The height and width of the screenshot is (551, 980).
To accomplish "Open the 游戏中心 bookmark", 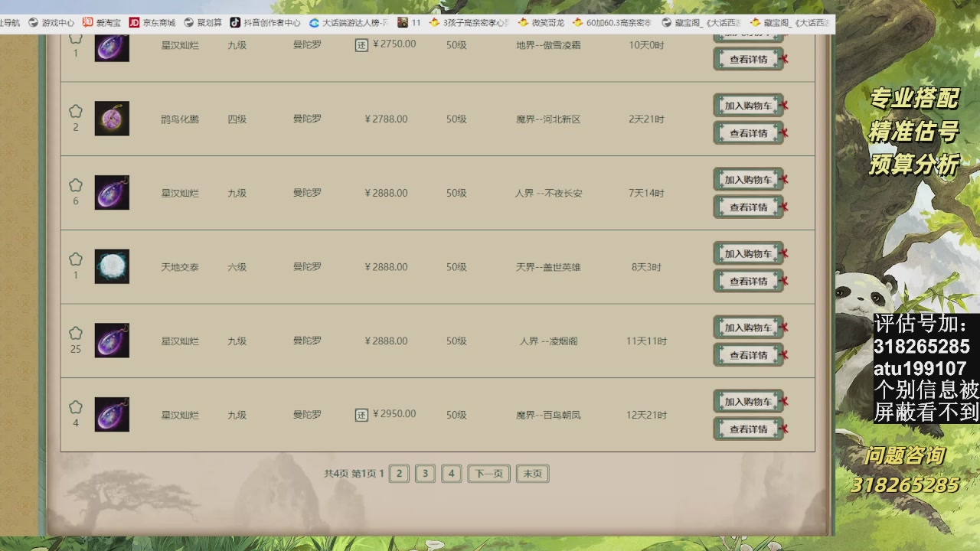I will [52, 23].
